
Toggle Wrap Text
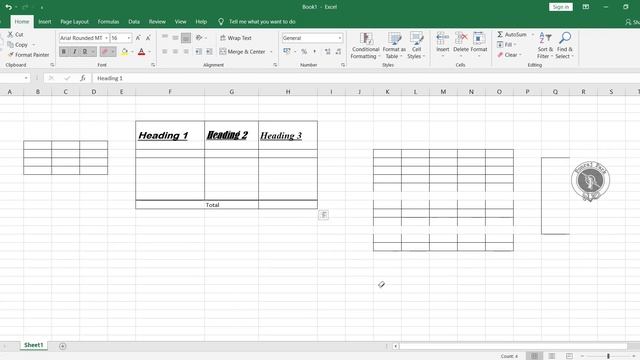[x=236, y=38]
